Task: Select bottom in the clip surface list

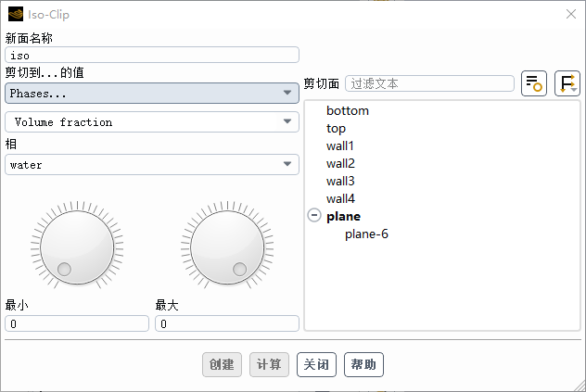Action: coord(348,111)
